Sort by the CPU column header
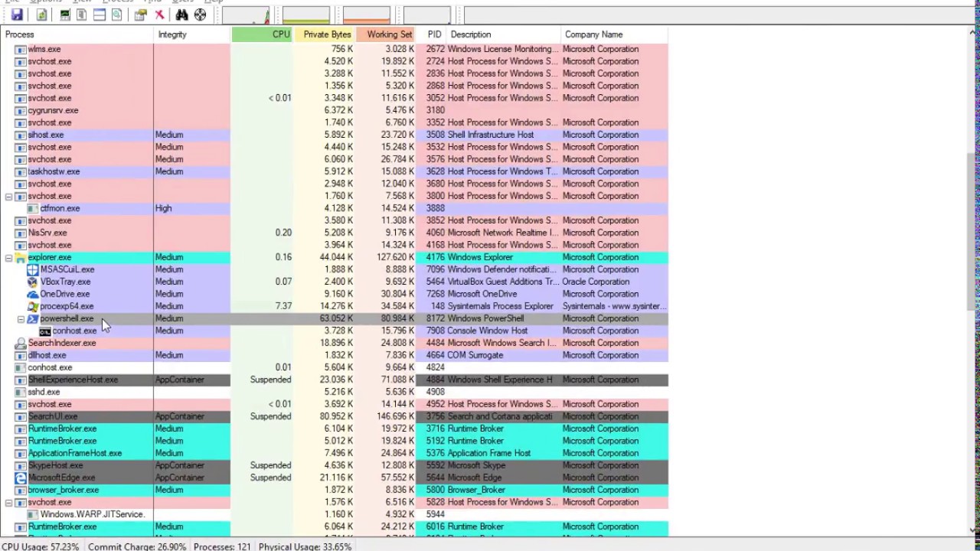Image resolution: width=980 pixels, height=551 pixels. pyautogui.click(x=262, y=34)
